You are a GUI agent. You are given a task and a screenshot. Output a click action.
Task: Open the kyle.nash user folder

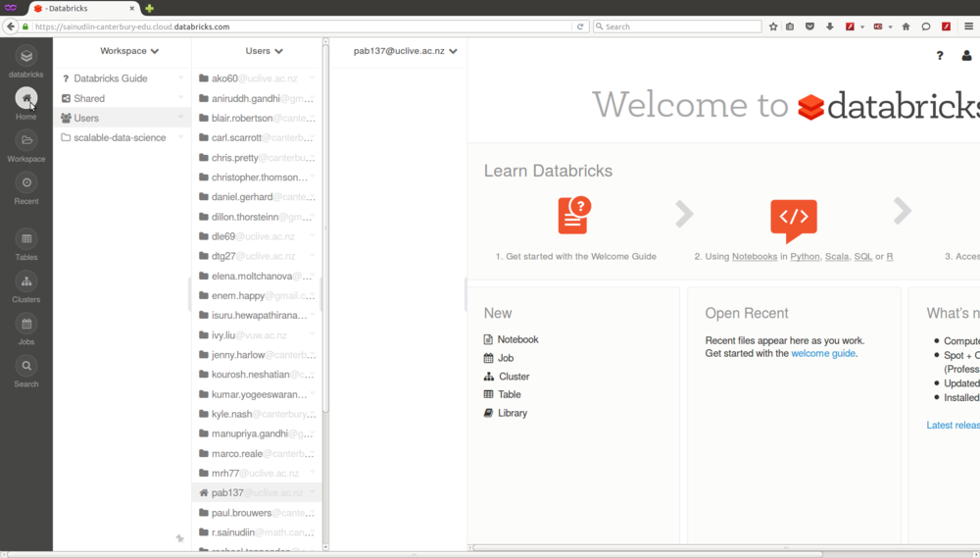pyautogui.click(x=257, y=414)
